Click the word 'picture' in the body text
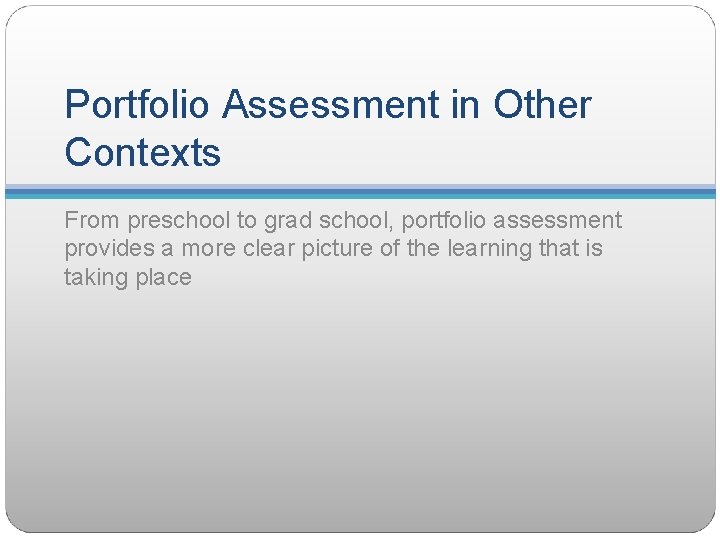720x540 pixels. [337, 248]
